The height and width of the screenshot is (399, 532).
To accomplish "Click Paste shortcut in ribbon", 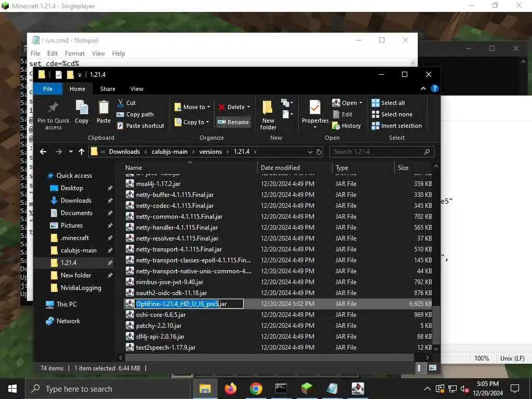I will click(x=140, y=126).
